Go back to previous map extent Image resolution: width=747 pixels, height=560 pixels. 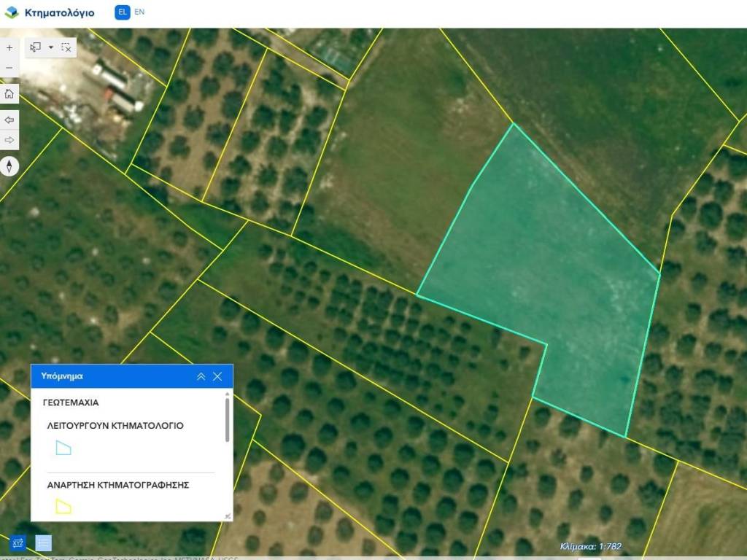9,120
